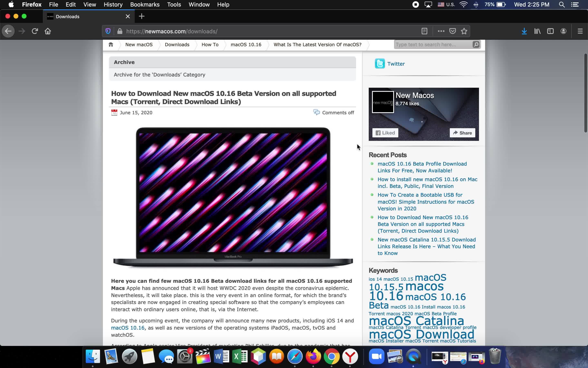588x368 pixels.
Task: Open the Twitter link in the sidebar
Action: 396,64
